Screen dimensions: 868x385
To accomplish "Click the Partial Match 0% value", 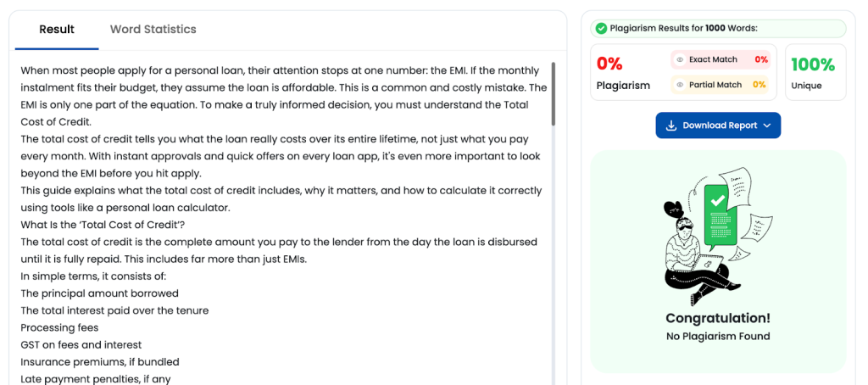I will 759,85.
